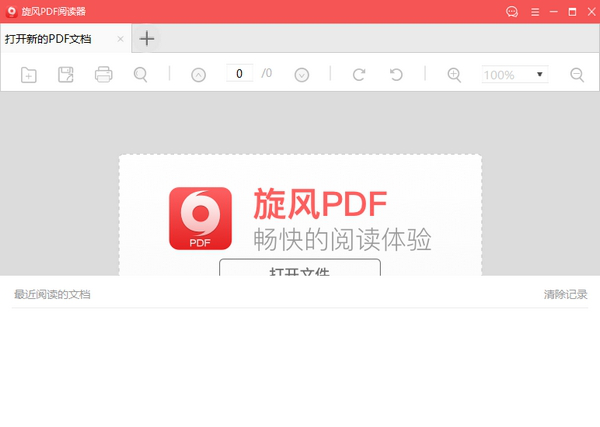Click the zoom in magnifier icon
This screenshot has height=427, width=600.
coord(454,75)
